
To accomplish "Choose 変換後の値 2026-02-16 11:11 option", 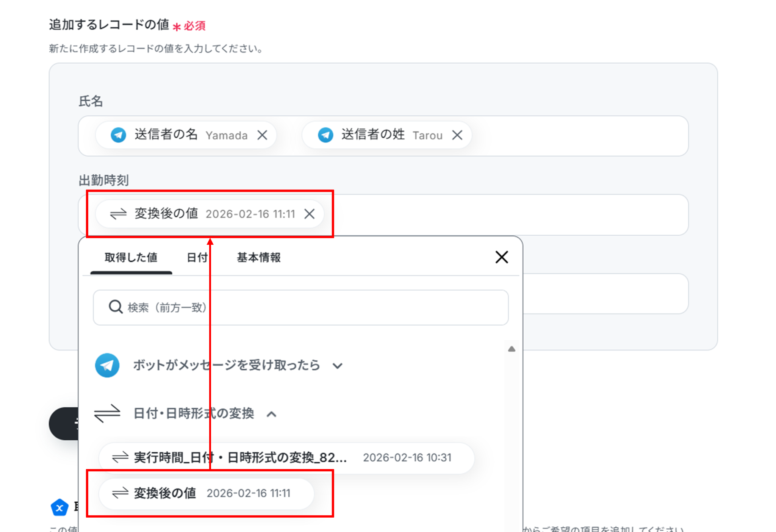I will [x=207, y=493].
